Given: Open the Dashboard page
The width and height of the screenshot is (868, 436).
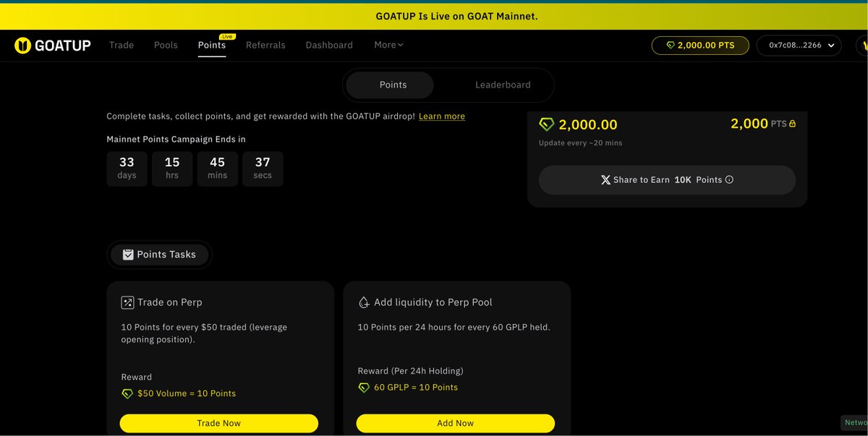Looking at the screenshot, I should [x=329, y=45].
